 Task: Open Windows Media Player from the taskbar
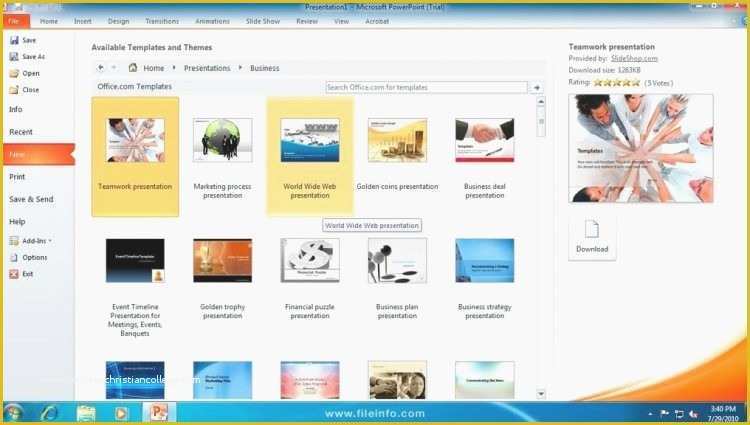coord(121,413)
